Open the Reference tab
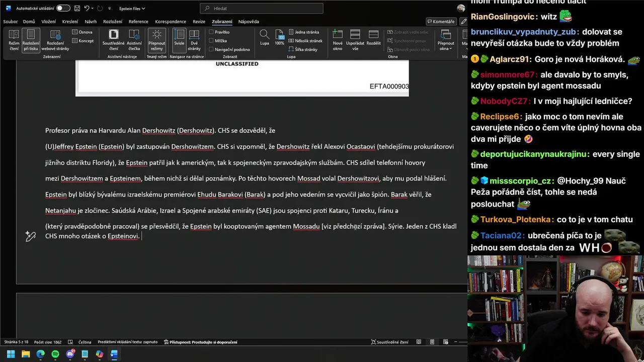The image size is (644, 362). [x=138, y=22]
